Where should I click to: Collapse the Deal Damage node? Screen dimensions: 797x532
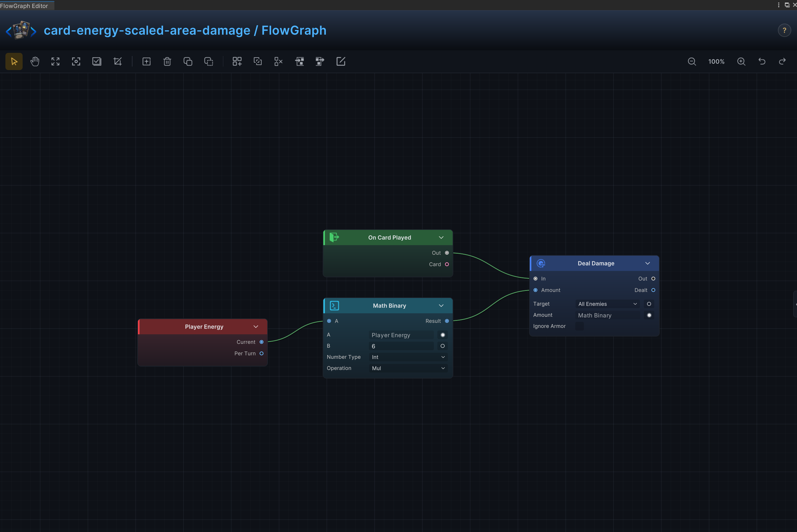pyautogui.click(x=647, y=263)
